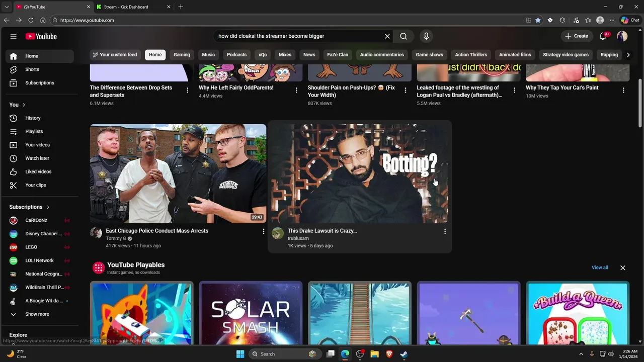
Task: Expand the Subscriptions section chevron
Action: tap(48, 207)
